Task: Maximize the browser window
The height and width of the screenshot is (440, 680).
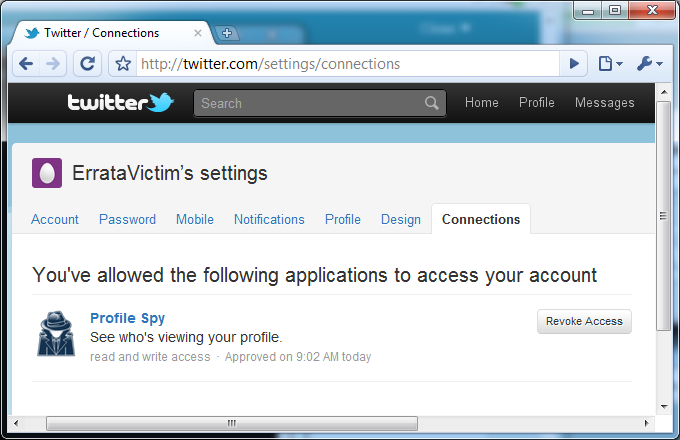Action: (x=615, y=10)
